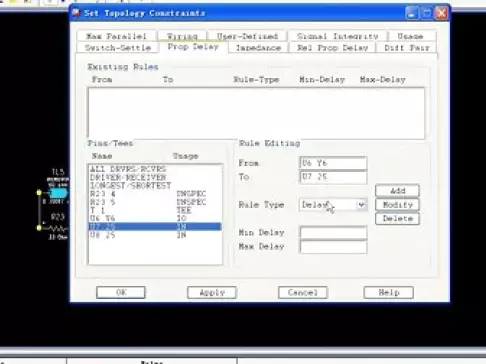This screenshot has width=486, height=364.
Task: Click the Delete rule button
Action: pos(397,219)
